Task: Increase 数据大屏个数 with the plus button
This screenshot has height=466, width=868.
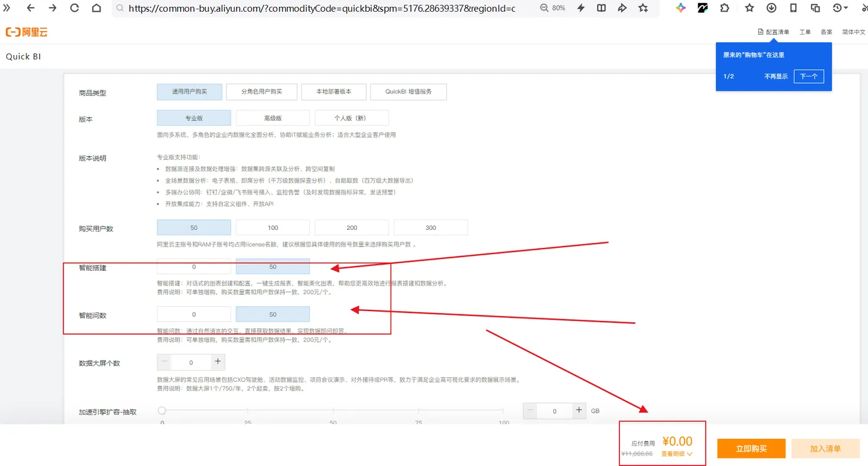Action: coord(218,362)
